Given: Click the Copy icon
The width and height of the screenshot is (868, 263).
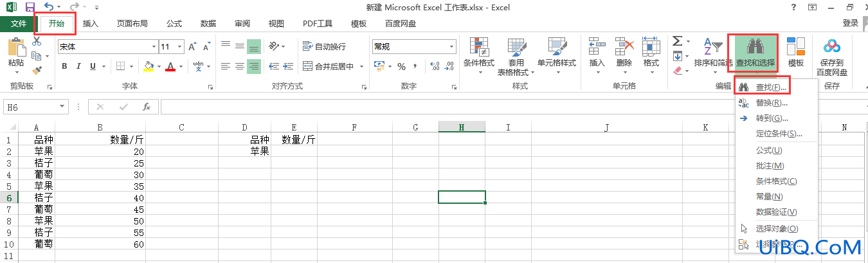Looking at the screenshot, I should (x=37, y=56).
